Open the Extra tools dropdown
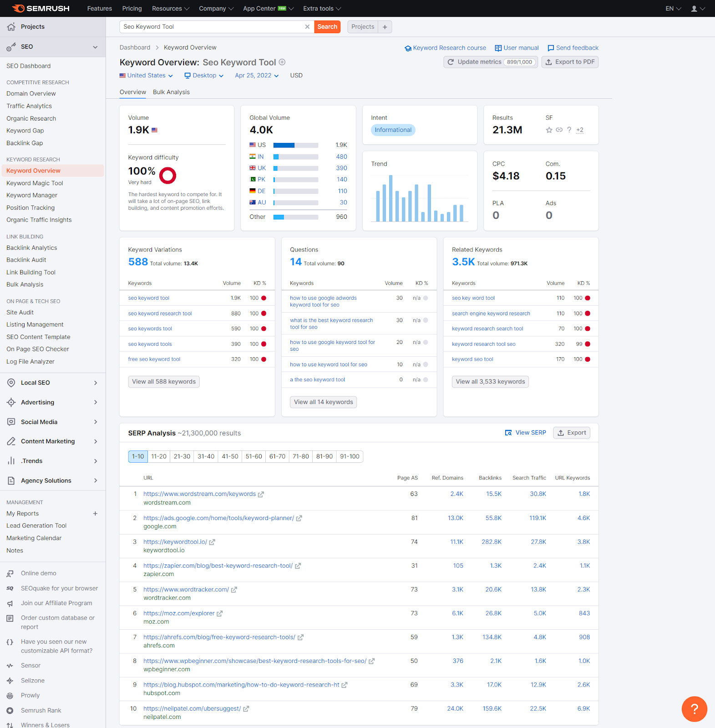715x728 pixels. click(322, 9)
